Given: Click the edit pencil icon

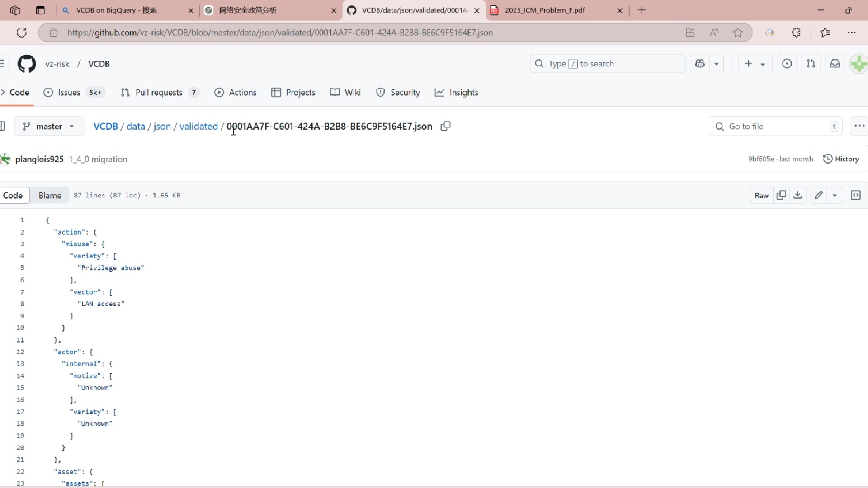Looking at the screenshot, I should pos(819,196).
